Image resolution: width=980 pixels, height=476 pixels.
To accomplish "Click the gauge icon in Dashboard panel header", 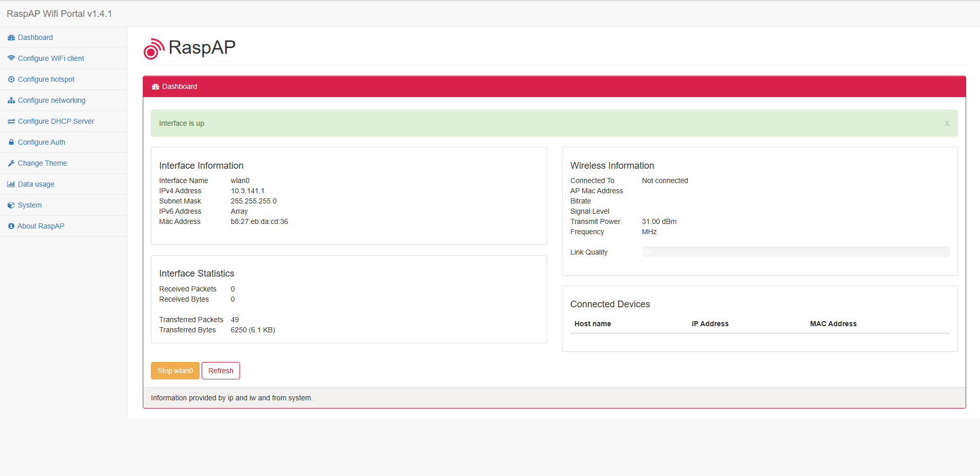I will coord(156,87).
